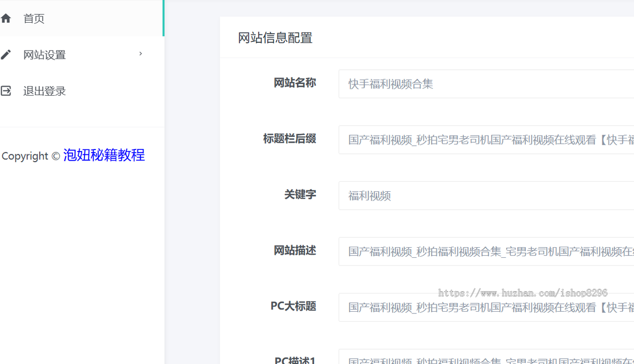This screenshot has width=634, height=364.
Task: Open the 网站设置 menu item
Action: [x=82, y=54]
